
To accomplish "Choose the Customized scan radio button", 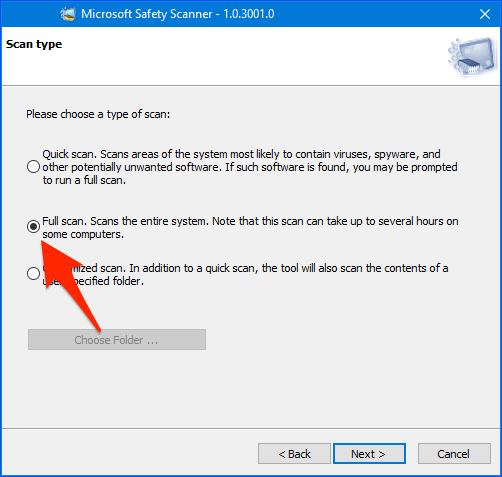I will [x=33, y=274].
